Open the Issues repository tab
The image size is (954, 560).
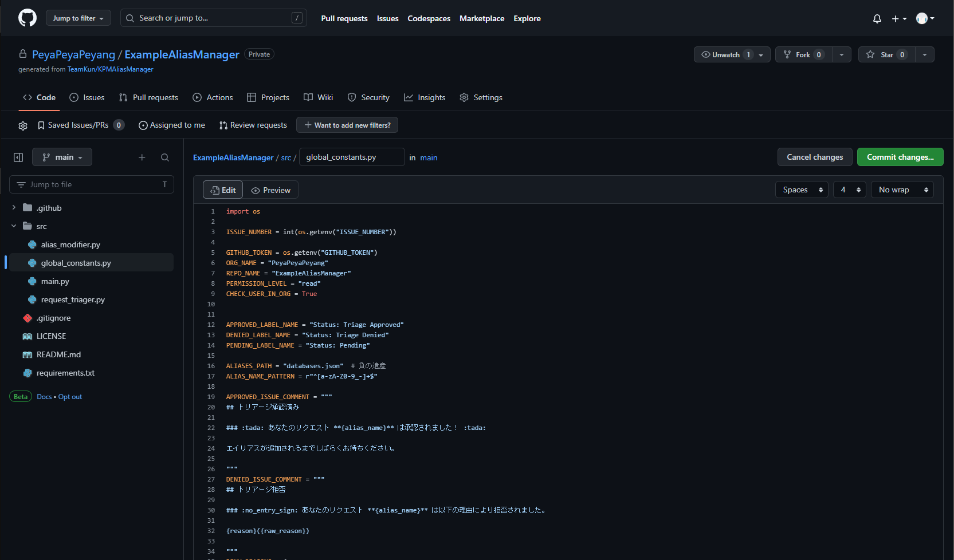pyautogui.click(x=87, y=97)
